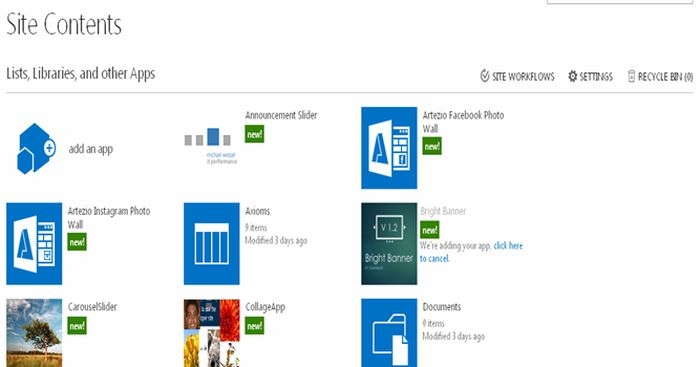This screenshot has height=367, width=700.
Task: Open the Documents library folder icon
Action: [389, 333]
